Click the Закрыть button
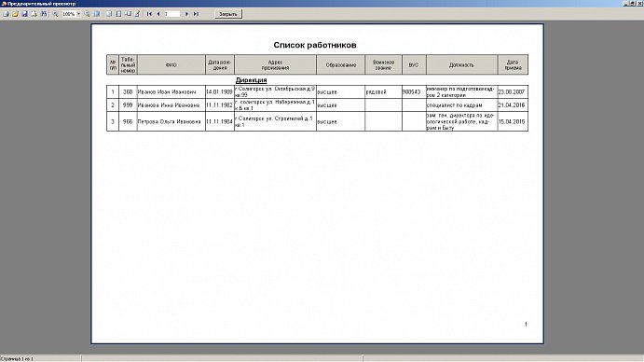The height and width of the screenshot is (362, 644). pos(228,14)
